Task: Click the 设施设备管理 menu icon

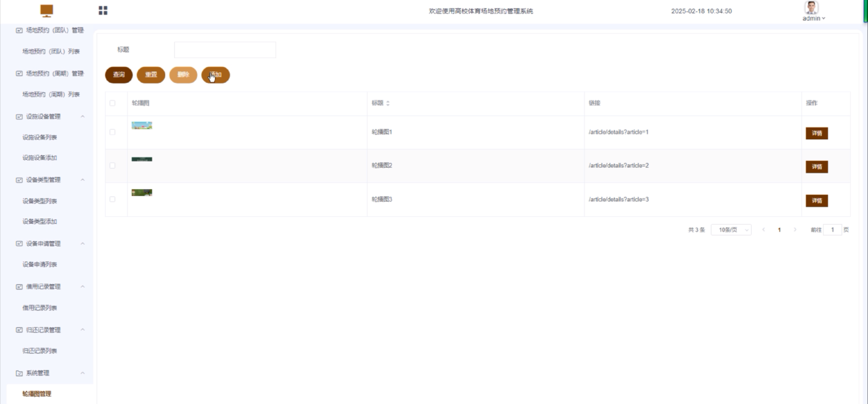Action: [x=19, y=116]
